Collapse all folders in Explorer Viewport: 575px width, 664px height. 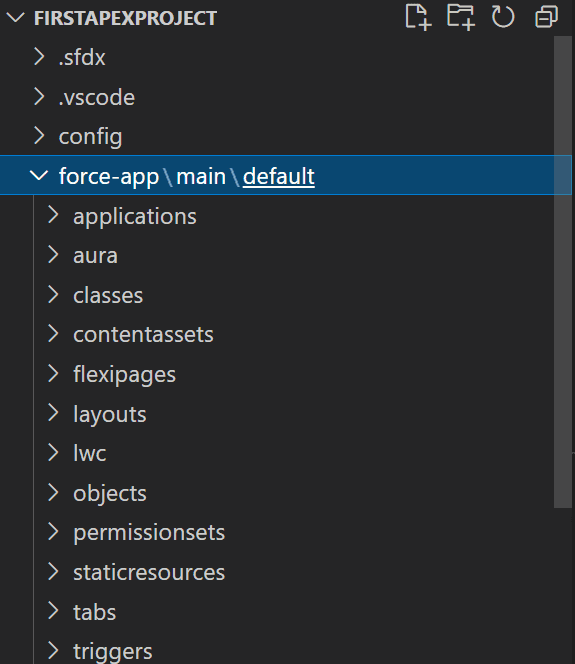pos(546,18)
